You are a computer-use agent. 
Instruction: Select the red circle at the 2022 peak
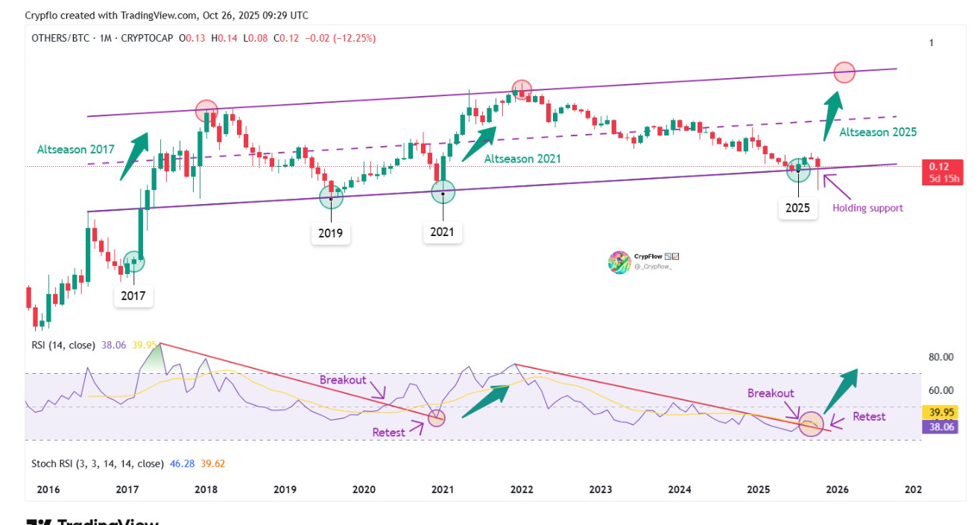point(522,89)
